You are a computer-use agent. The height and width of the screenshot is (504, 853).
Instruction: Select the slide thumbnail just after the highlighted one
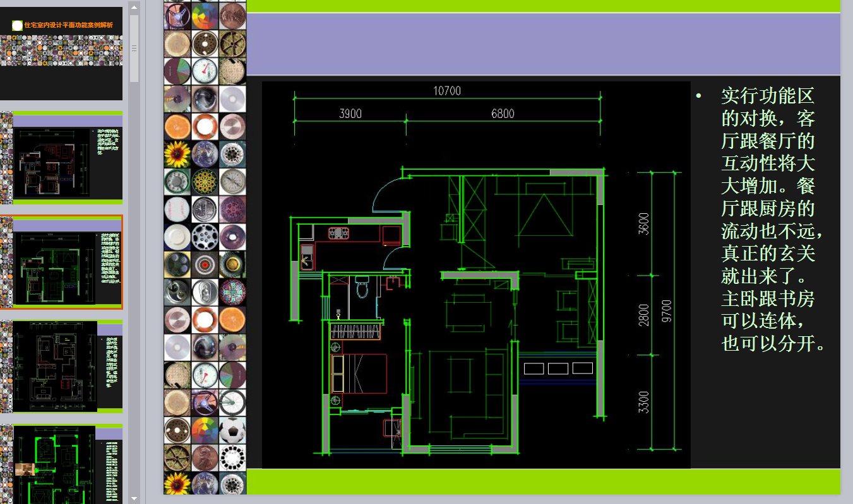pyautogui.click(x=61, y=366)
